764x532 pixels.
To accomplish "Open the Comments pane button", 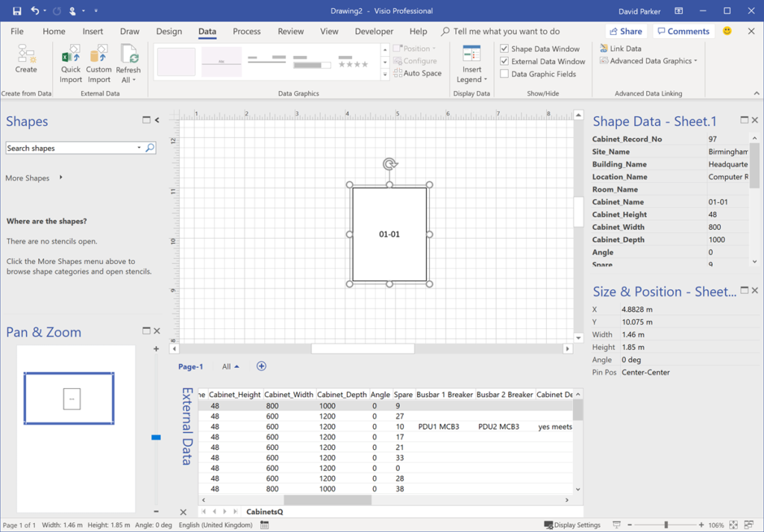I will [x=683, y=31].
